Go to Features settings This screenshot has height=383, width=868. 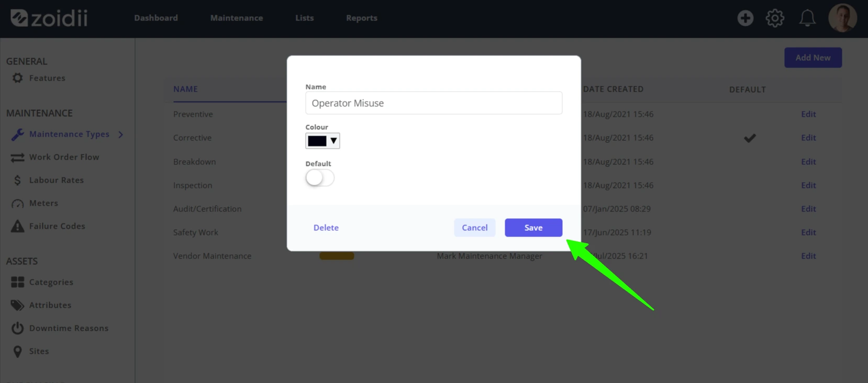click(47, 78)
